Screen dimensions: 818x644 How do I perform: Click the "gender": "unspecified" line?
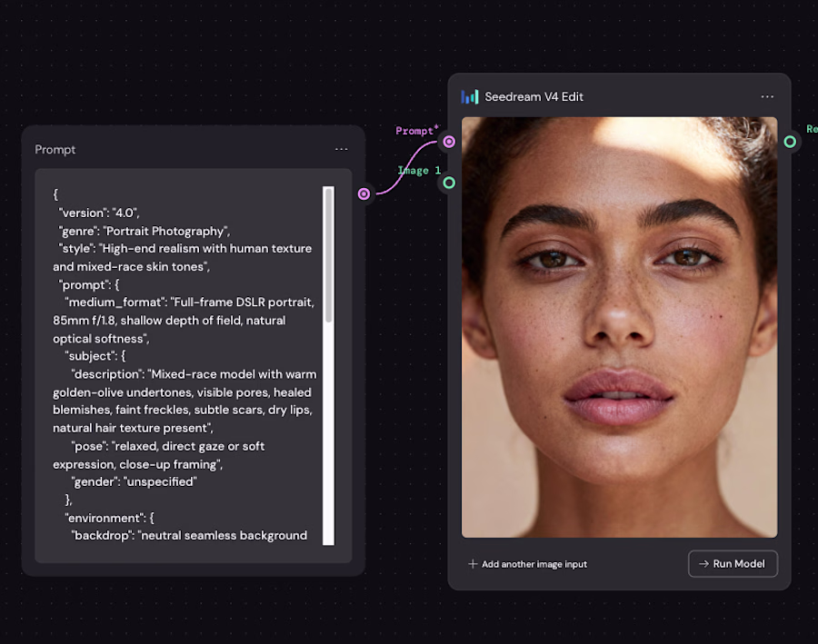[135, 481]
